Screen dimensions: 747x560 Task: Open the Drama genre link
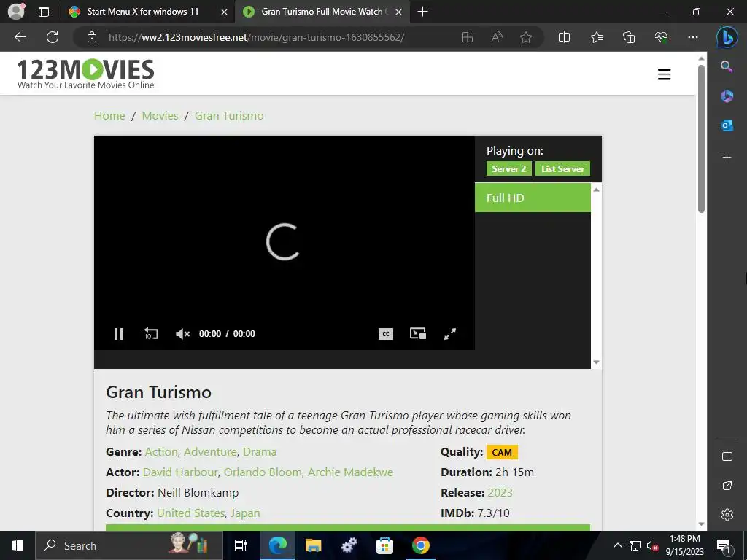pyautogui.click(x=260, y=452)
